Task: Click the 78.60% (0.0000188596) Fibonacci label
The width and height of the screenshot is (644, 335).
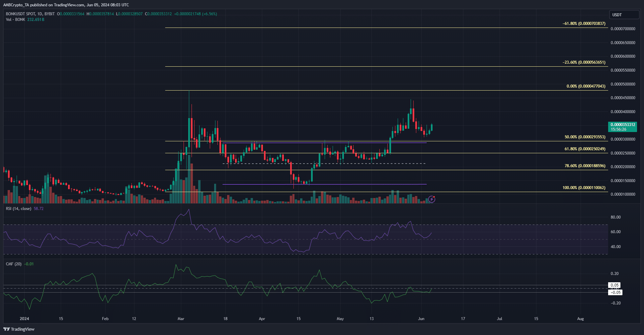Action: tap(585, 166)
